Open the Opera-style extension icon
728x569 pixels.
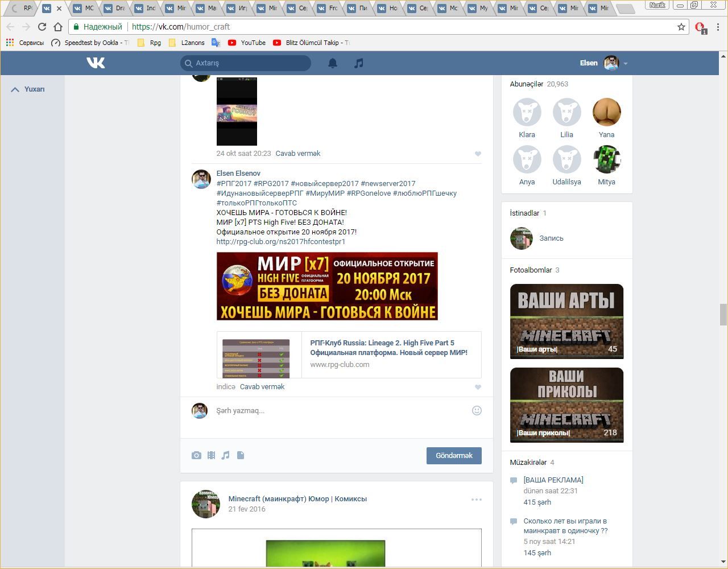(701, 27)
